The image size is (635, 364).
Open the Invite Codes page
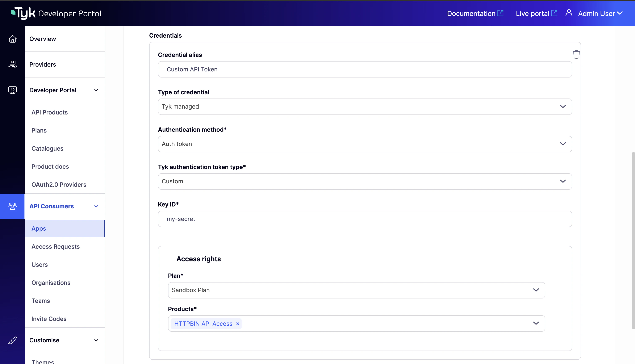(x=49, y=319)
